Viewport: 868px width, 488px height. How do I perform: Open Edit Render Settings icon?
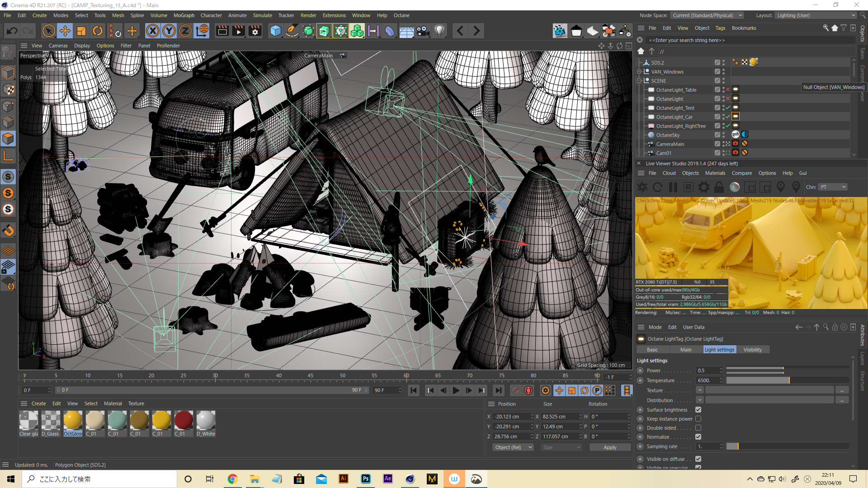coord(255,31)
